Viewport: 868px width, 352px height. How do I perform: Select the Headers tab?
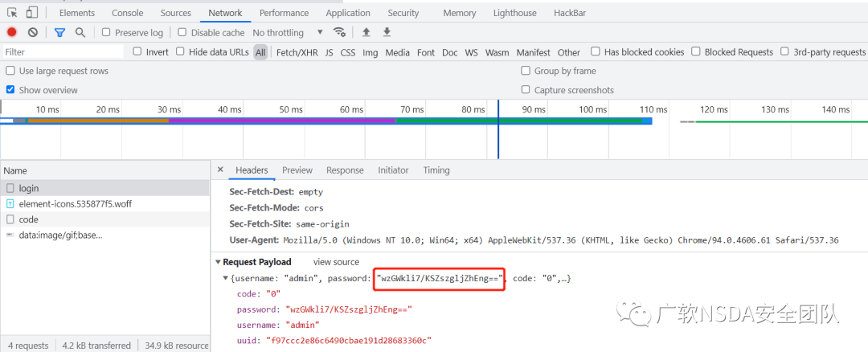click(252, 170)
